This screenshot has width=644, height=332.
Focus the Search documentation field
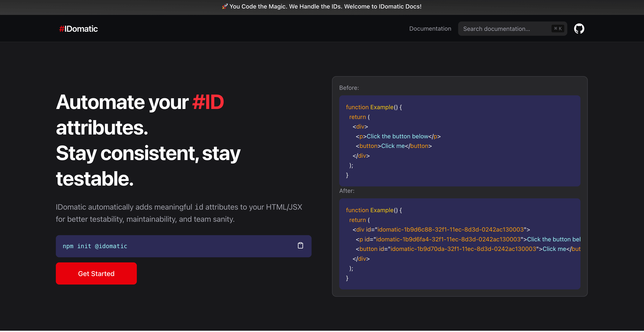(512, 29)
